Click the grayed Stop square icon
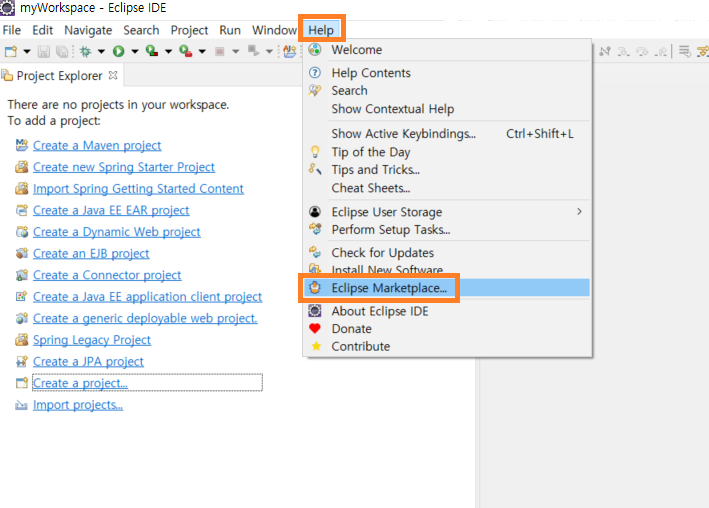Viewport: 709px width, 508px height. coord(220,52)
